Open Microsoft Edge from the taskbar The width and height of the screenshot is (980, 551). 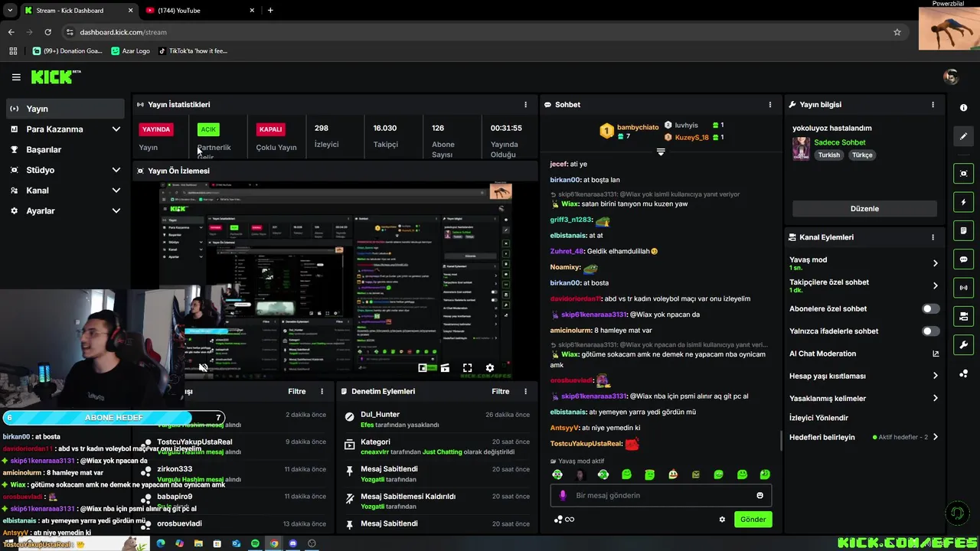(x=161, y=543)
